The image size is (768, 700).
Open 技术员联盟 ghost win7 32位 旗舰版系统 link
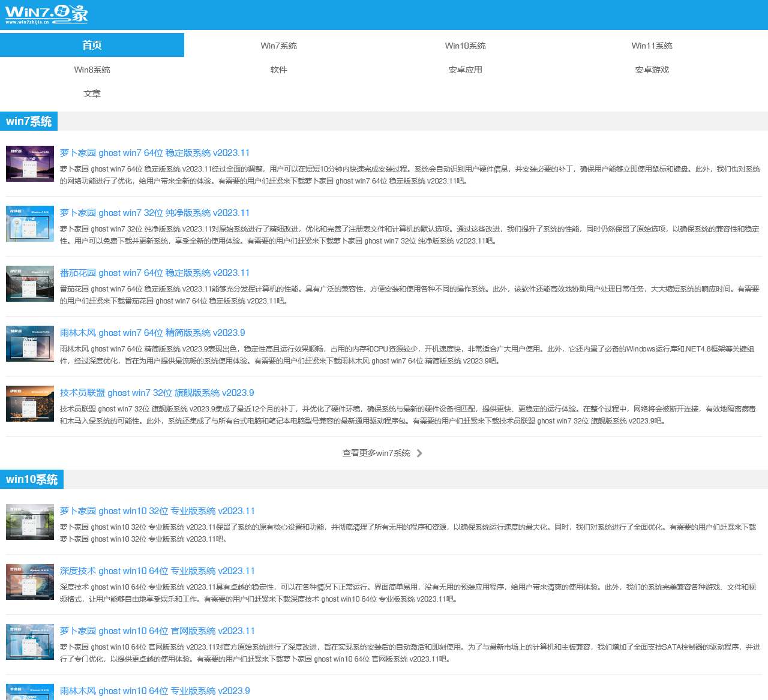(x=157, y=393)
